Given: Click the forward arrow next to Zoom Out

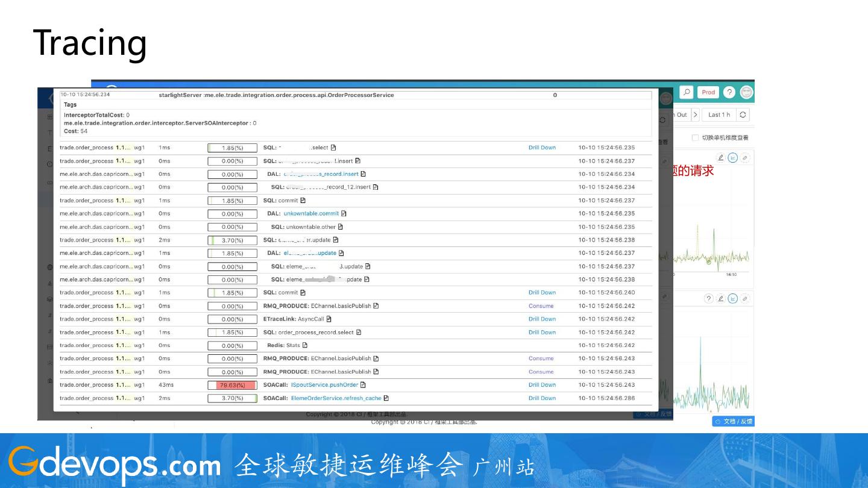Looking at the screenshot, I should (695, 114).
